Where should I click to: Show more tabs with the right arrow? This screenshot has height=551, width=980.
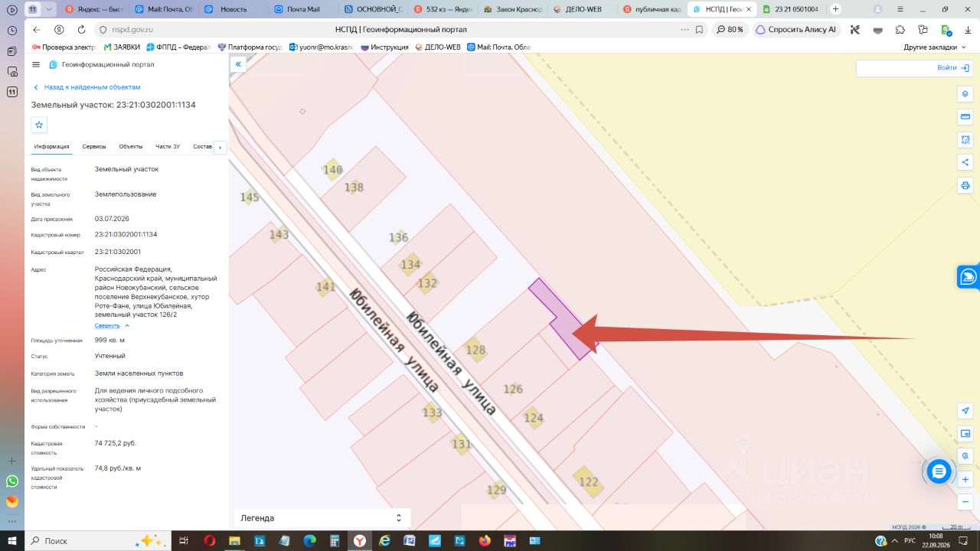point(220,147)
